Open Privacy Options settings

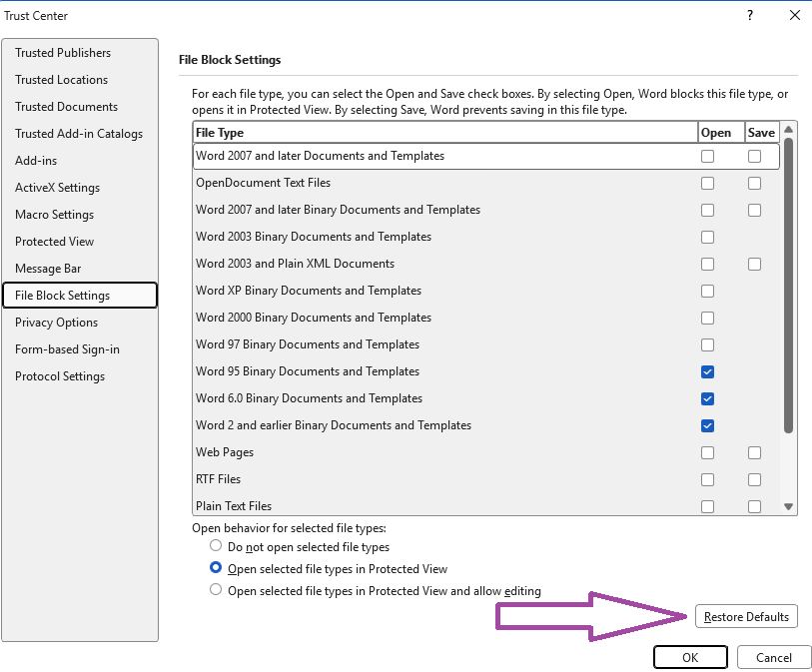55,322
